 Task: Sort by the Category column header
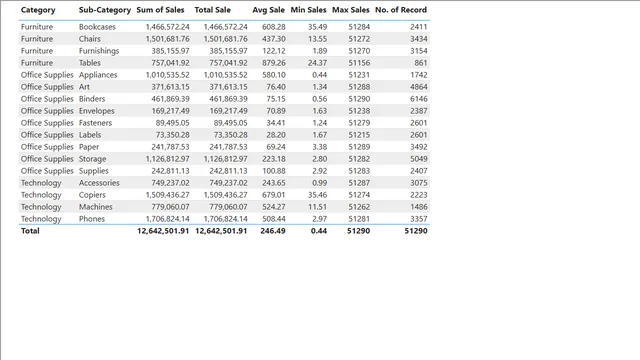[38, 10]
